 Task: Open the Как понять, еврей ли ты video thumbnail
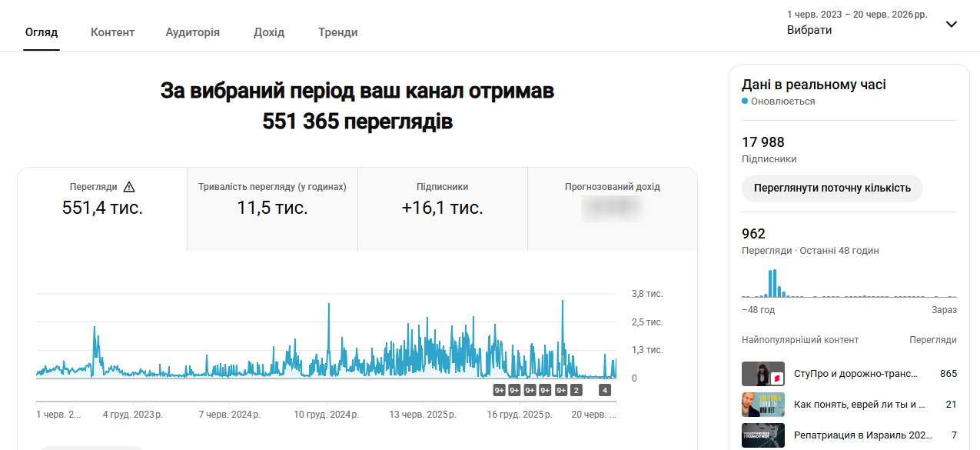(x=763, y=405)
